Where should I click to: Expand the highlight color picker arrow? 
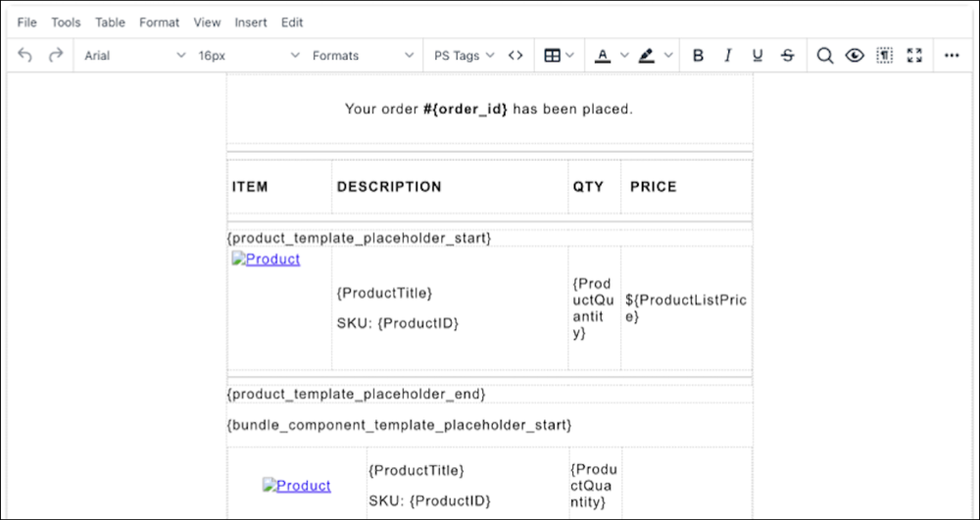pyautogui.click(x=668, y=56)
